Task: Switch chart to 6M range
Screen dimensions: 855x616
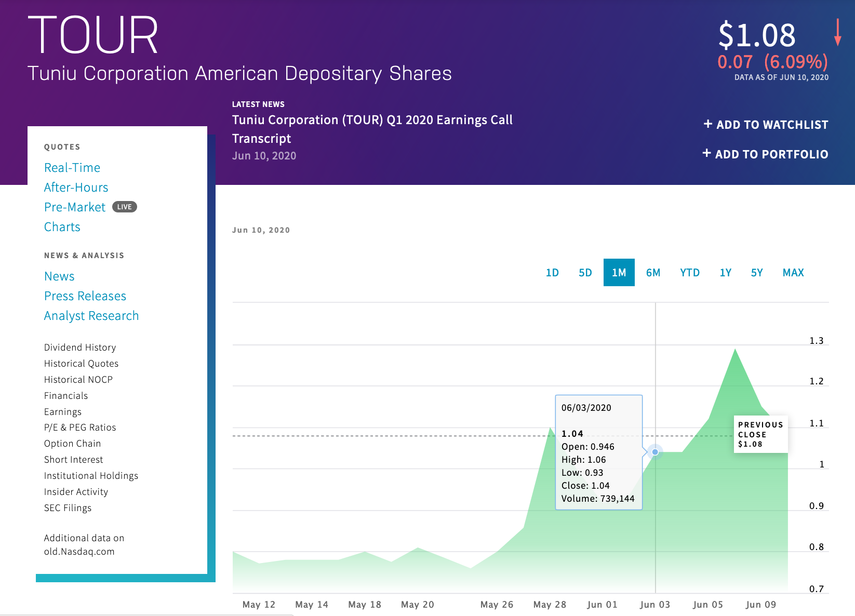Action: [653, 273]
